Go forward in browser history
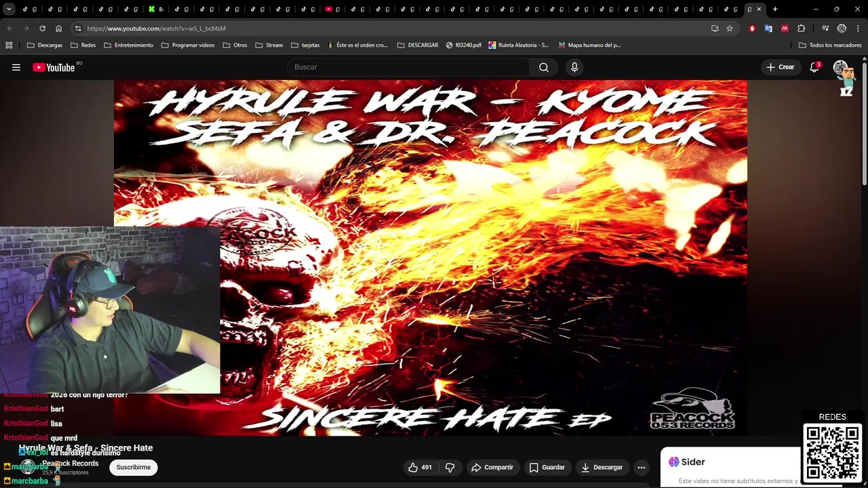 point(26,28)
